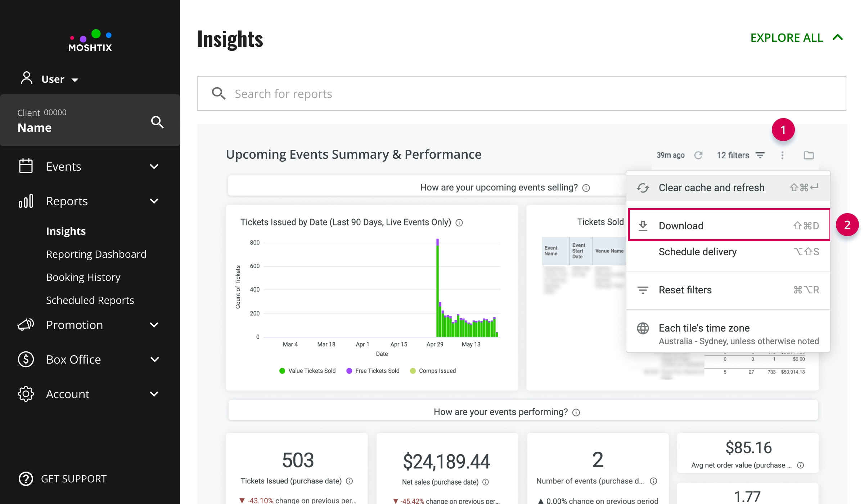Go to Booking History
This screenshot has height=504, width=864.
tap(83, 277)
